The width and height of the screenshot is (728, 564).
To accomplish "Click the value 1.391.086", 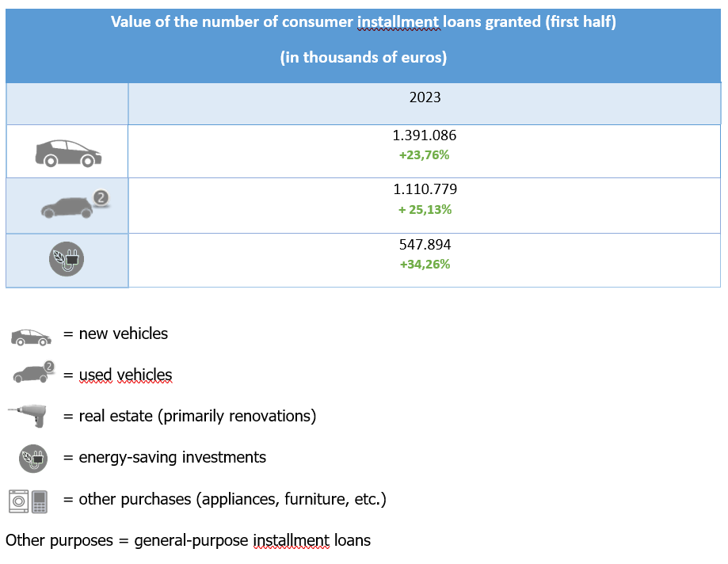I will (425, 135).
